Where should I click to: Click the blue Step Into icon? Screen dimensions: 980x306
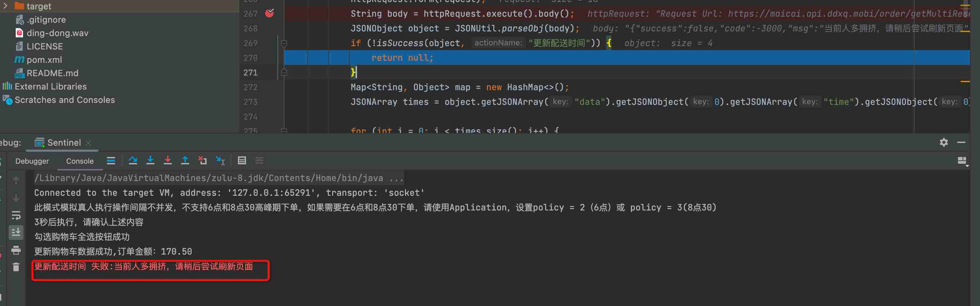pyautogui.click(x=150, y=160)
